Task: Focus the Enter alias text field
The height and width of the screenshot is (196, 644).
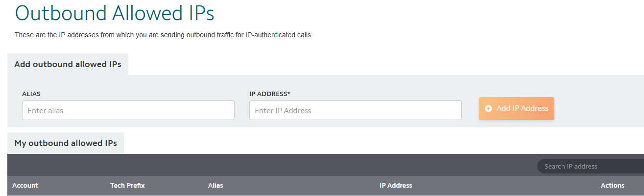Action: pos(128,110)
